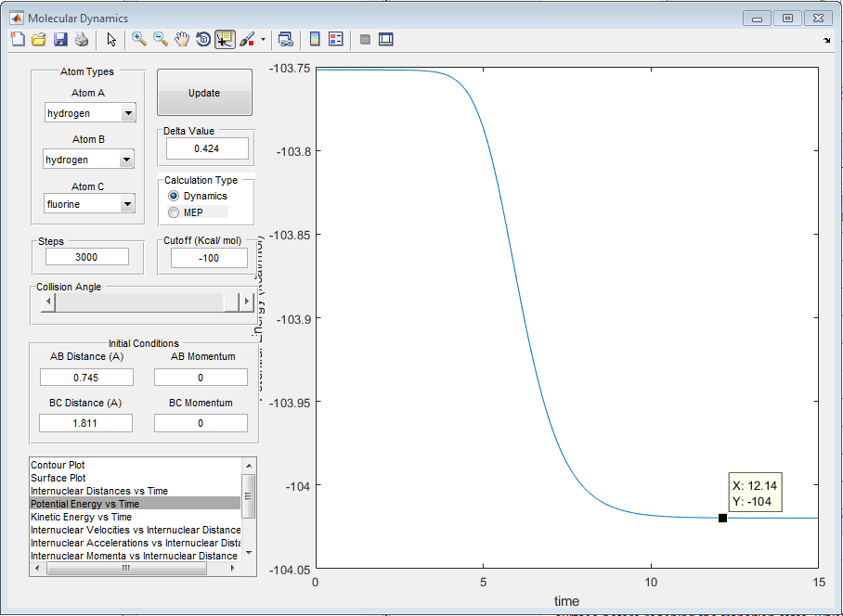
Task: Toggle the Data Cursor tool
Action: (x=225, y=39)
